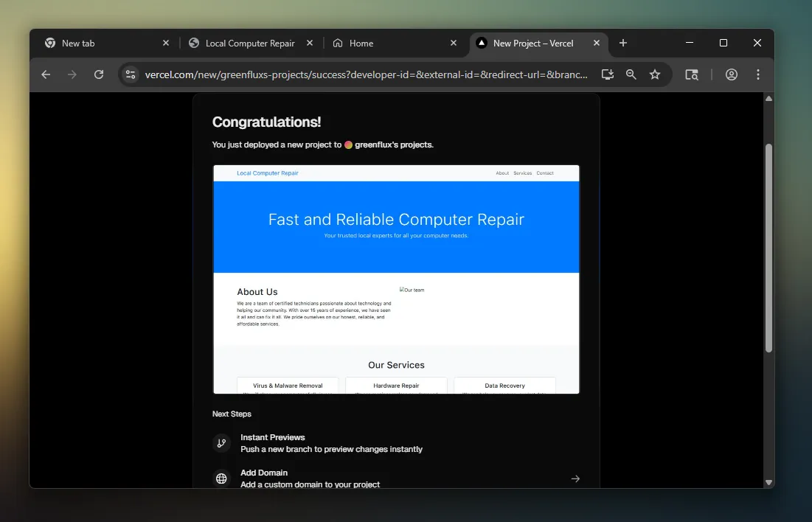The width and height of the screenshot is (812, 522).
Task: Click the address bar URL field
Action: point(367,74)
